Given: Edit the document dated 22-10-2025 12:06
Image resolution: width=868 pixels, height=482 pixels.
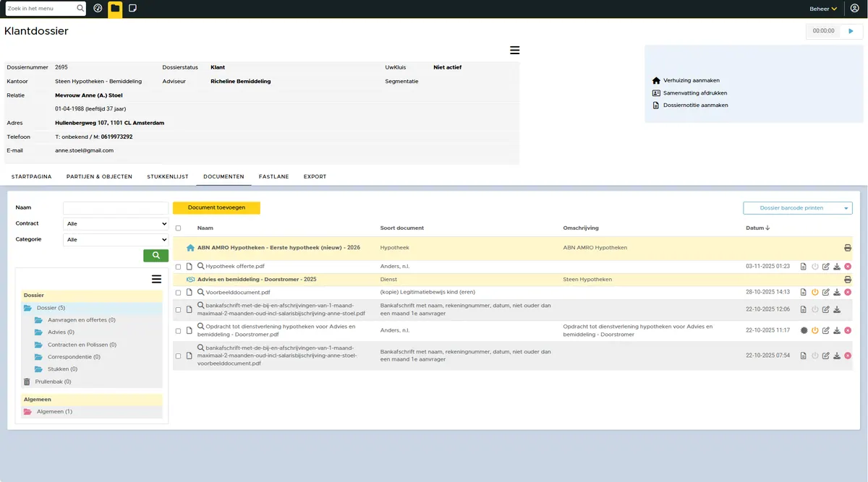Looking at the screenshot, I should [826, 310].
